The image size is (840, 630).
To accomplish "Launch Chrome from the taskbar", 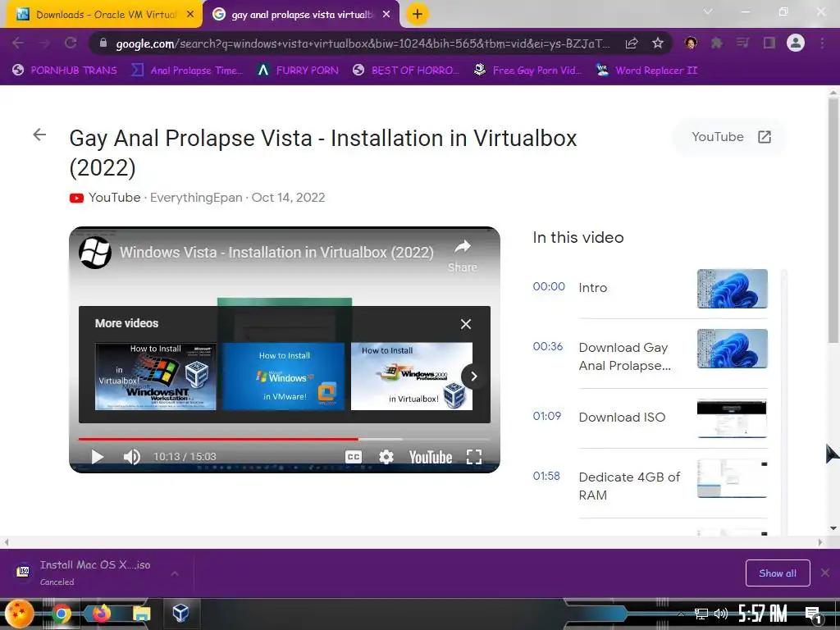I will [61, 614].
